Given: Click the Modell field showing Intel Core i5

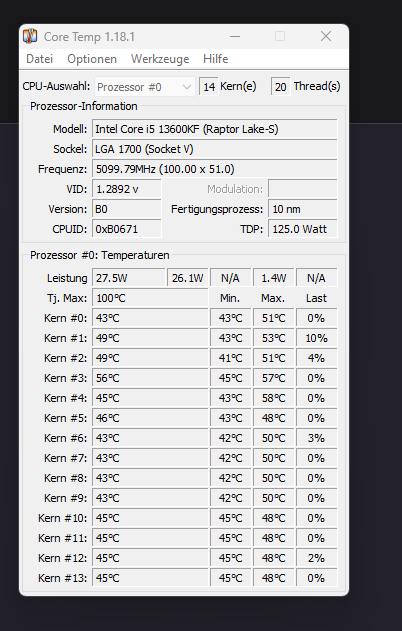Looking at the screenshot, I should (x=214, y=129).
